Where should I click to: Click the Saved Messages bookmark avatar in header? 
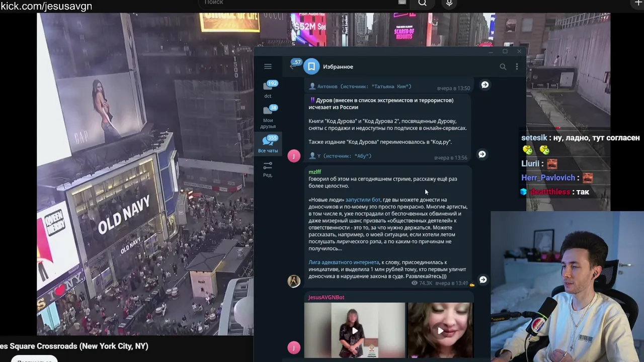pyautogui.click(x=311, y=66)
